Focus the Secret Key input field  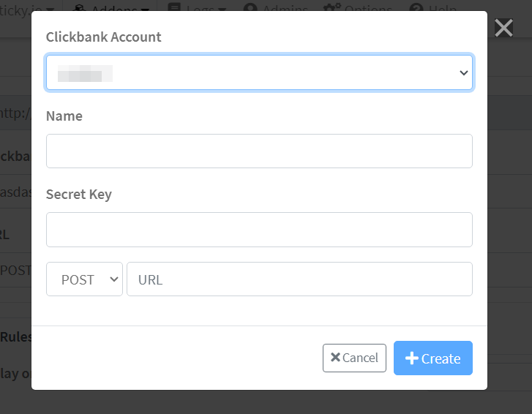point(259,230)
